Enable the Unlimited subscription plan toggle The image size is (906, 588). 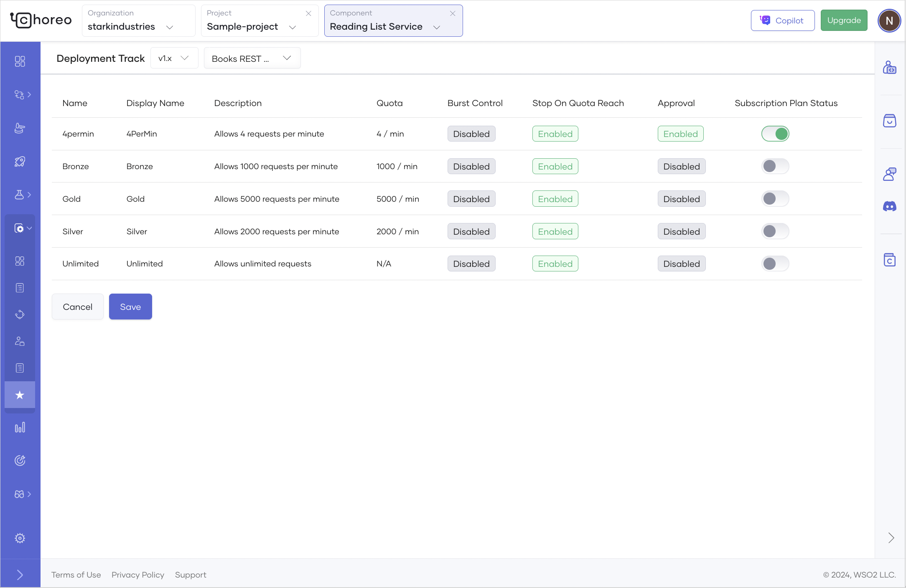[x=775, y=264]
